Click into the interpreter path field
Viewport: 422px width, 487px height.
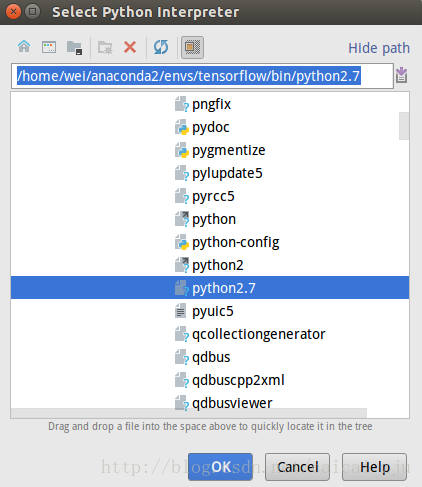pos(202,76)
